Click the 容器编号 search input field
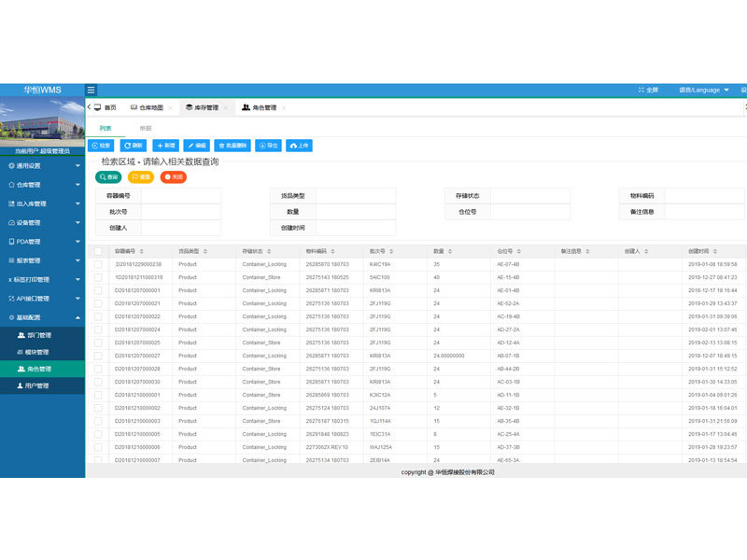 pyautogui.click(x=181, y=195)
